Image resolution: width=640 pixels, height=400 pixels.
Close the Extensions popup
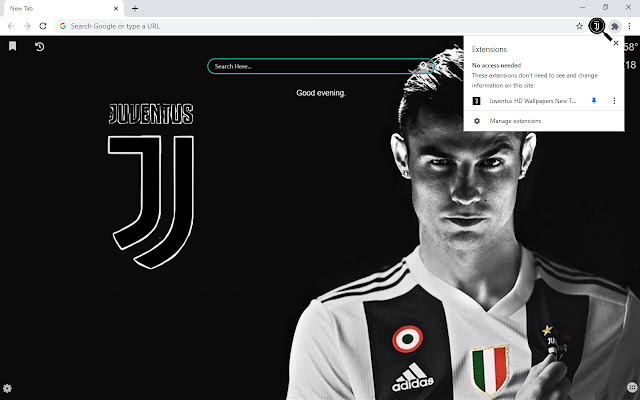pyautogui.click(x=616, y=43)
